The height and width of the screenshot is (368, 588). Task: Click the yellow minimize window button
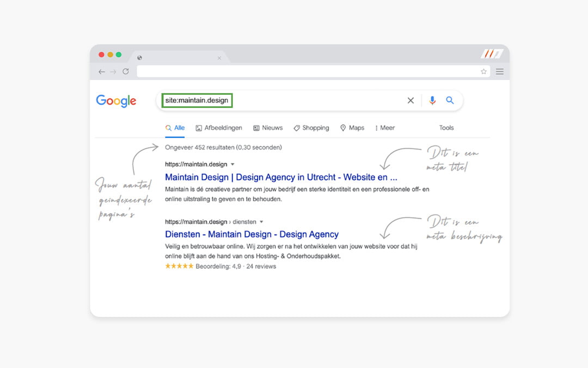110,55
